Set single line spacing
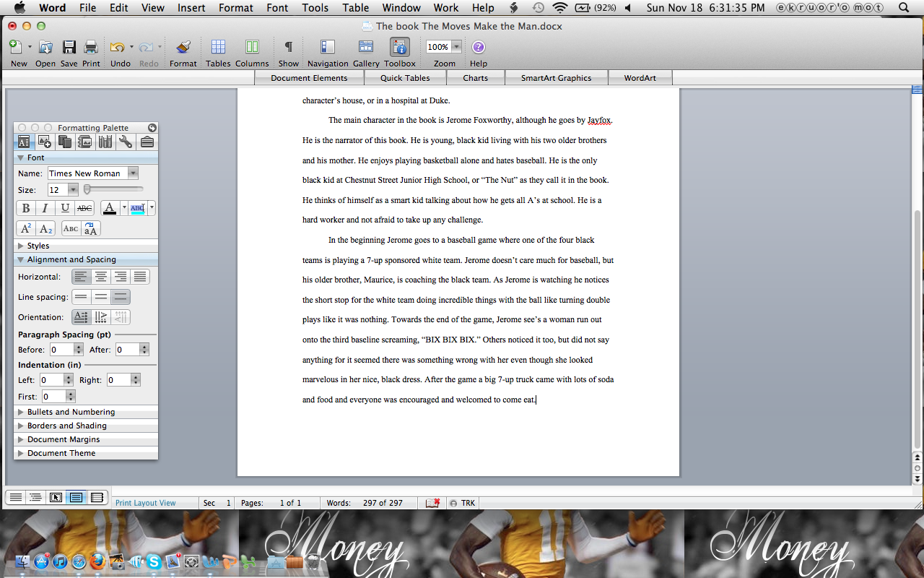The width and height of the screenshot is (924, 578). (x=82, y=297)
